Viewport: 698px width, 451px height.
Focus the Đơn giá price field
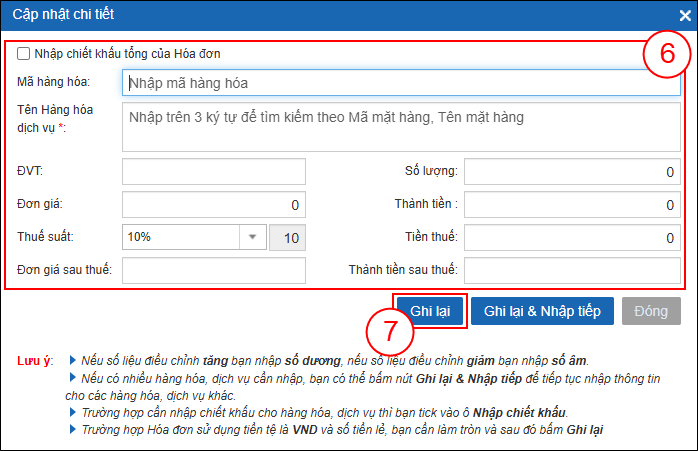213,205
